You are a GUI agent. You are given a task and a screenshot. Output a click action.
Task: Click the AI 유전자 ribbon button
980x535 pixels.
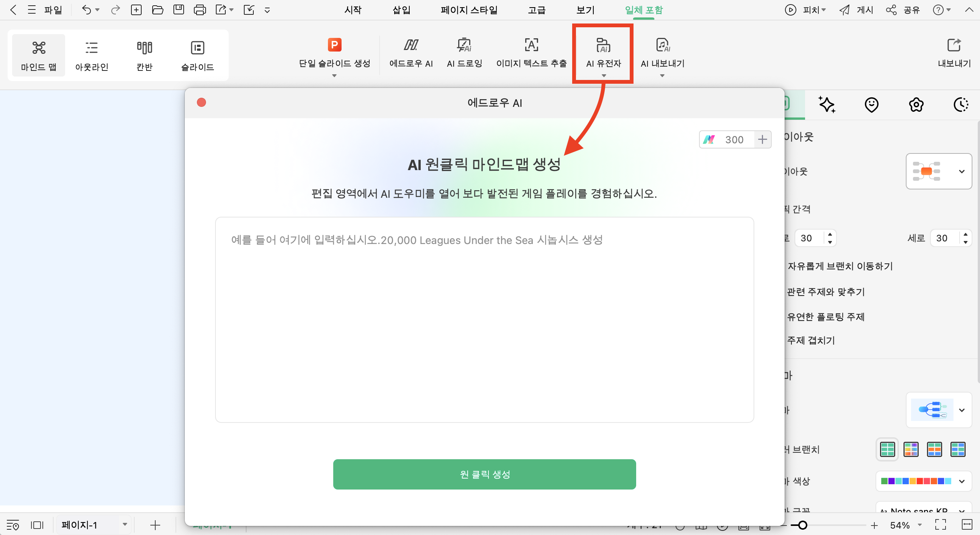pos(603,53)
